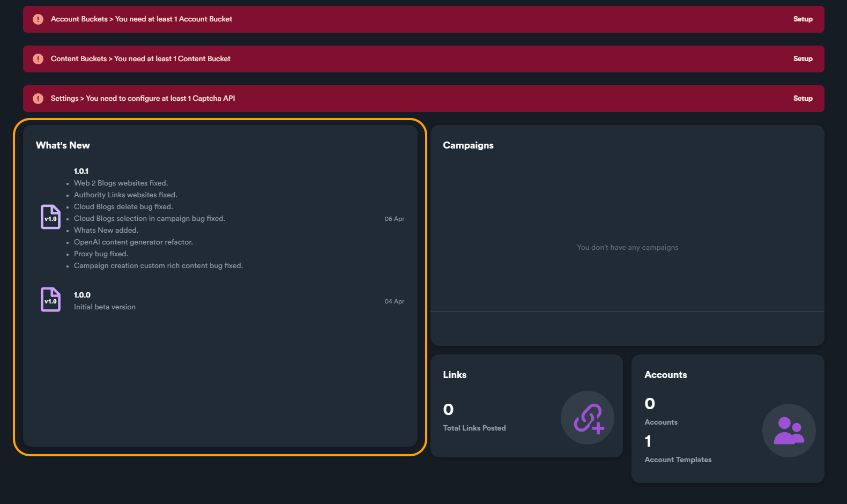This screenshot has width=847, height=504.
Task: Click the 'Initial beta version' entry text
Action: (x=105, y=307)
